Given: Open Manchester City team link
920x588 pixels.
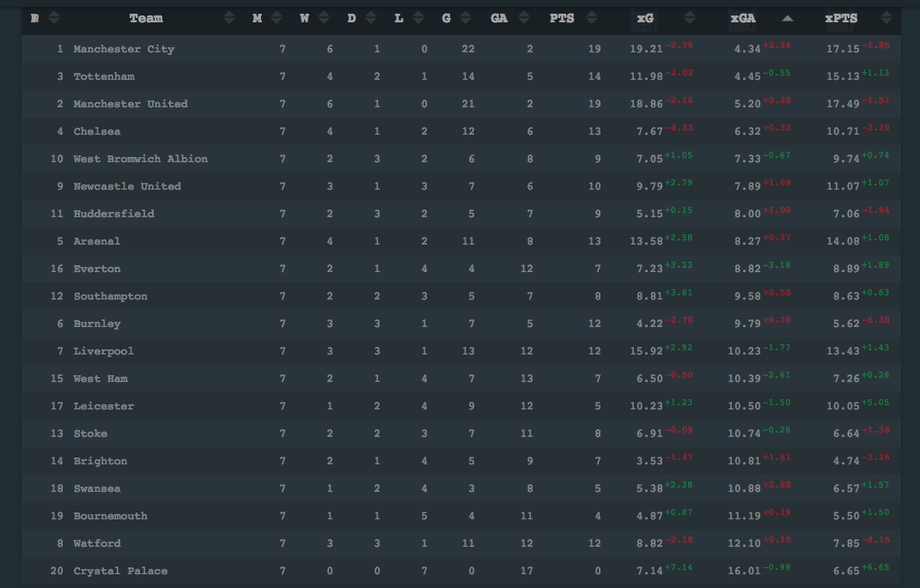Looking at the screenshot, I should (x=124, y=49).
